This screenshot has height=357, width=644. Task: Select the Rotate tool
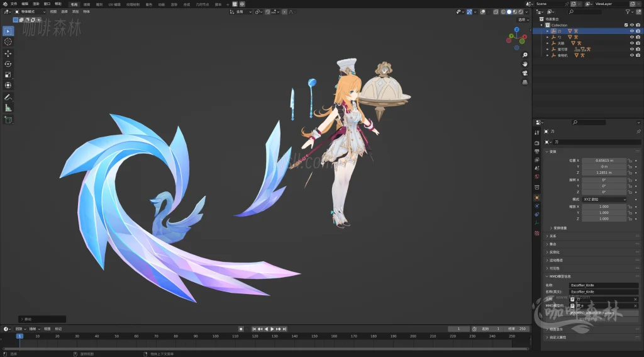pos(8,64)
